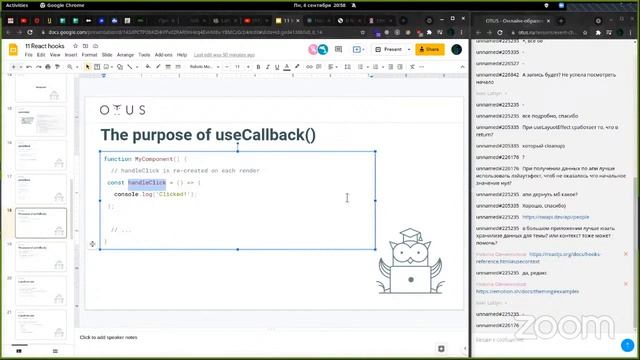
Task: Add a comment via toolbar comment icon
Action: tap(319, 67)
